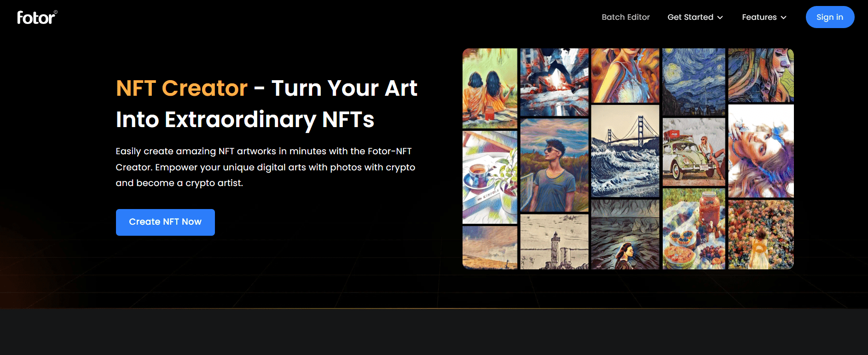Open the Batch Editor link
Viewport: 868px width, 355px height.
click(x=625, y=17)
